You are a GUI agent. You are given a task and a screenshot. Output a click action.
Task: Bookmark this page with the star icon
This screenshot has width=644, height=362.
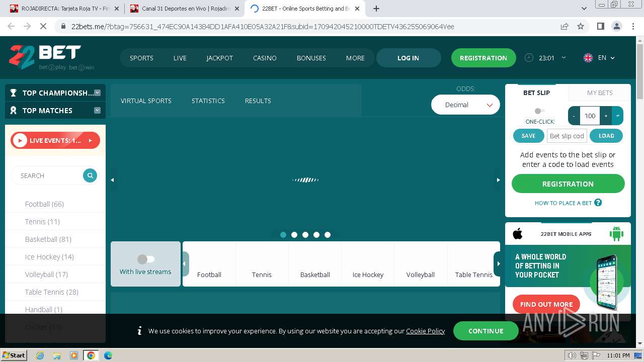click(x=581, y=27)
